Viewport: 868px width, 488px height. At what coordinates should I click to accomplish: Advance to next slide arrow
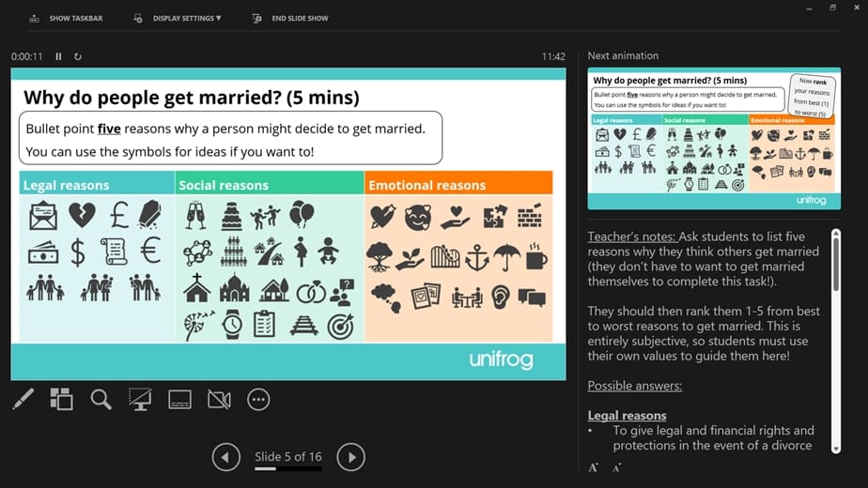[x=351, y=457]
